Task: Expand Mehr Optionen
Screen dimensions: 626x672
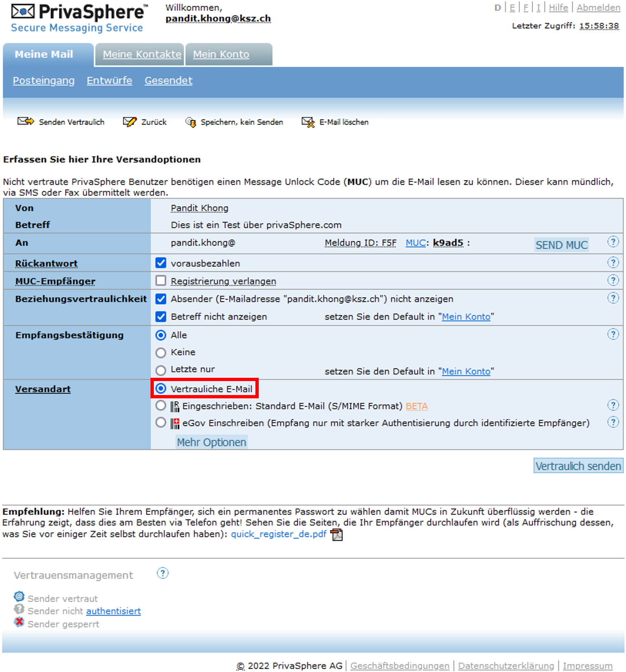Action: point(211,442)
